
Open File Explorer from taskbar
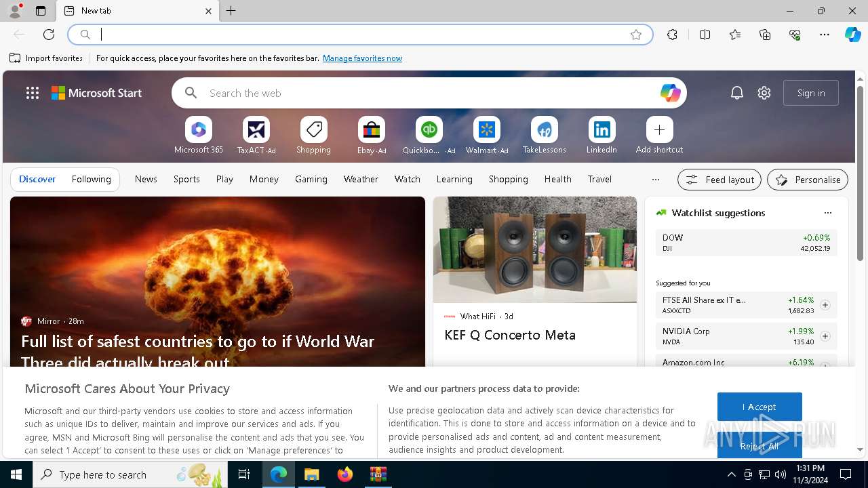pos(312,474)
